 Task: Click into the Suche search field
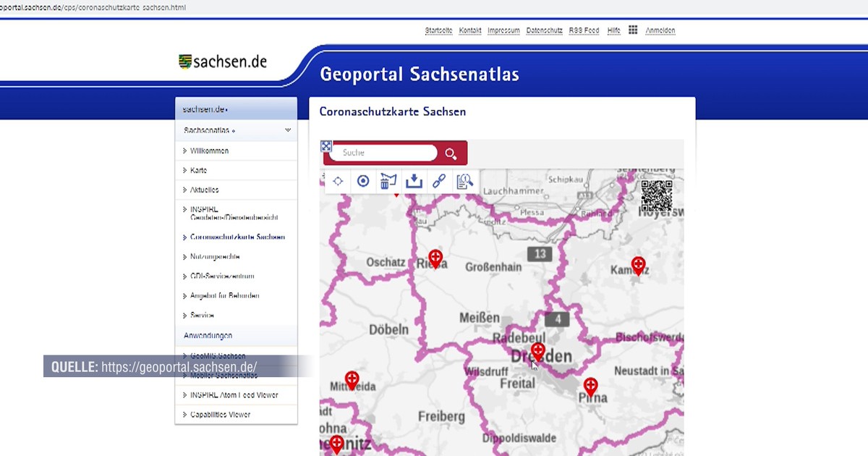[383, 153]
